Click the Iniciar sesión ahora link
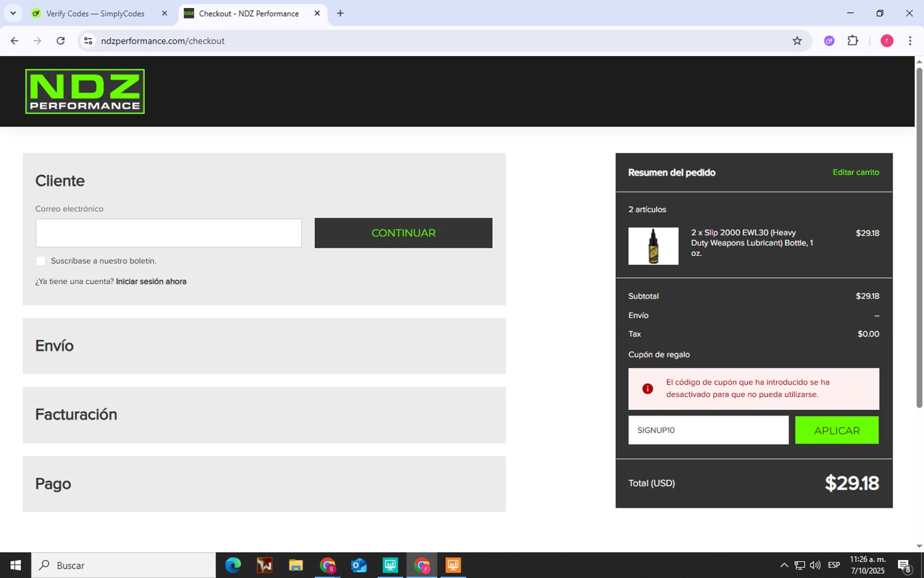Viewport: 924px width, 578px height. 151,282
